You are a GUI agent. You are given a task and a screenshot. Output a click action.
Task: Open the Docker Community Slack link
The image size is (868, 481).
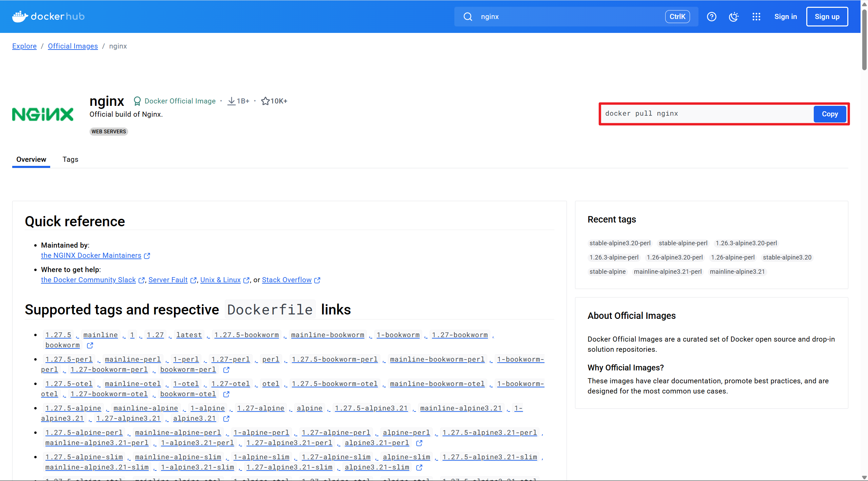[88, 280]
